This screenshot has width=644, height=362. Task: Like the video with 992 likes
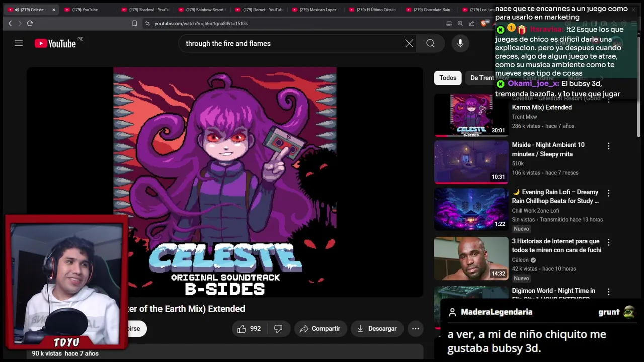pyautogui.click(x=249, y=329)
